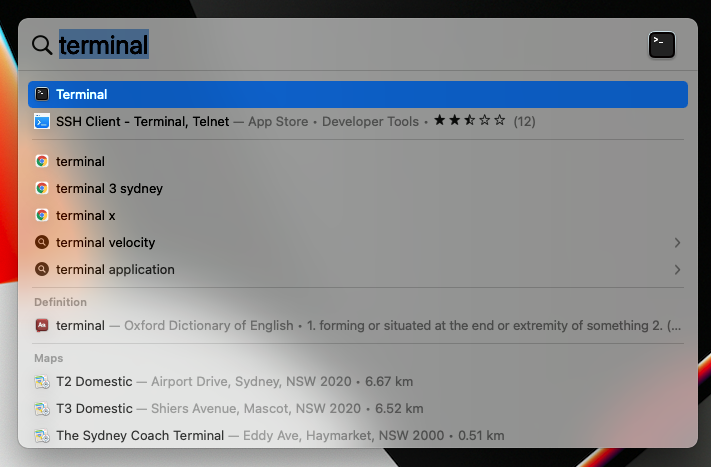Choose the 'terminal' web suggestion
The height and width of the screenshot is (467, 711).
pos(358,161)
